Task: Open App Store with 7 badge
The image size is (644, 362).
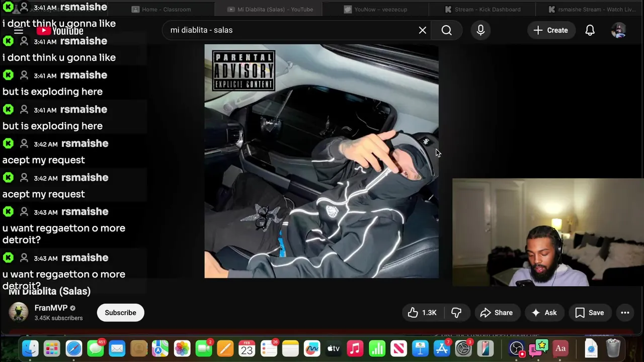Action: point(442,348)
